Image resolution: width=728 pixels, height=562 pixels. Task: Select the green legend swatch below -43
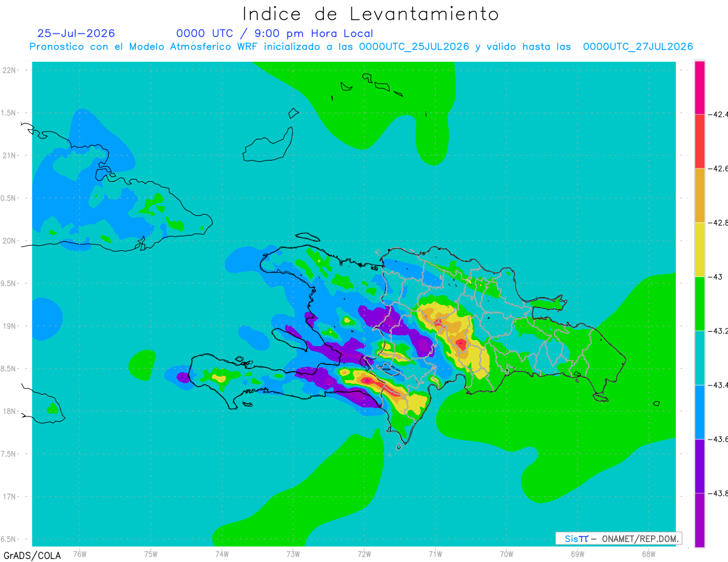point(699,303)
